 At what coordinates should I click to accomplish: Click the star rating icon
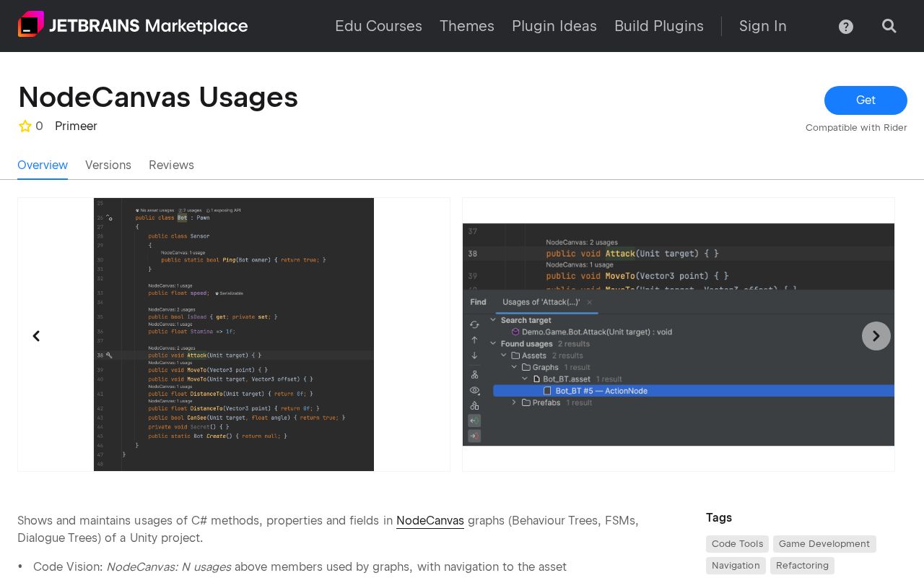[x=25, y=126]
